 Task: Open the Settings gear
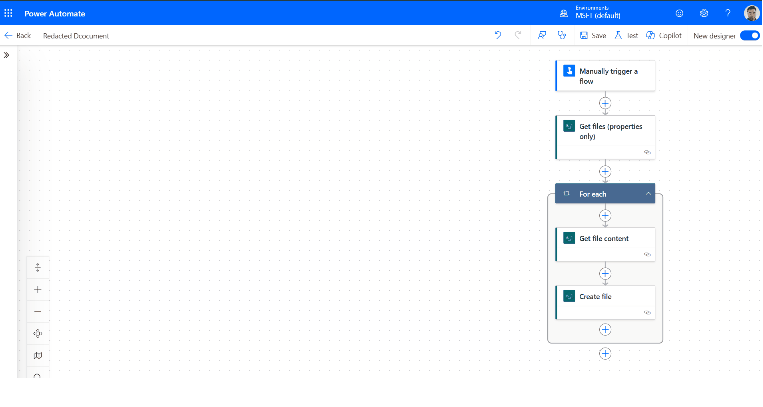point(704,13)
